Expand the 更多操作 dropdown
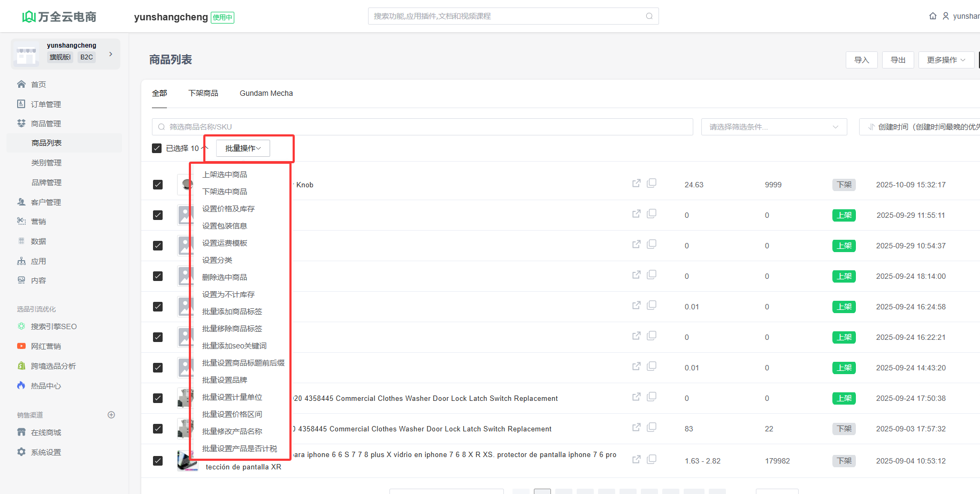Screen dimensions: 980x494 946,60
